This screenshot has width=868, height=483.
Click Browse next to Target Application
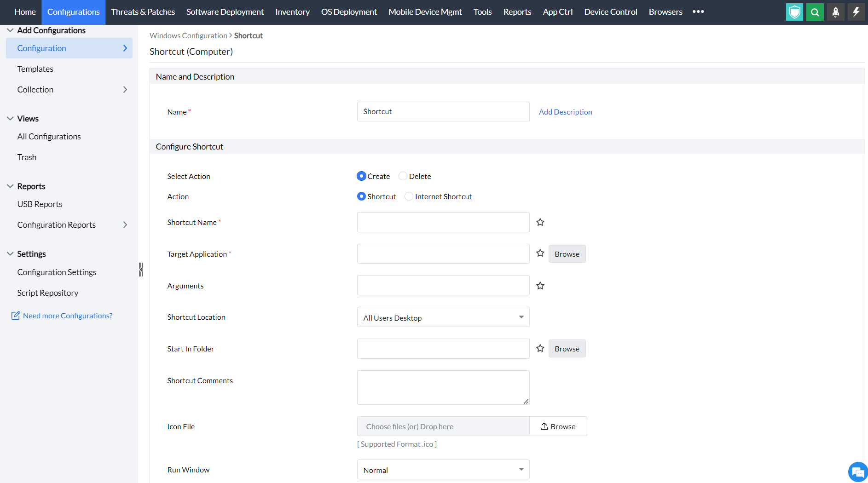[567, 253]
